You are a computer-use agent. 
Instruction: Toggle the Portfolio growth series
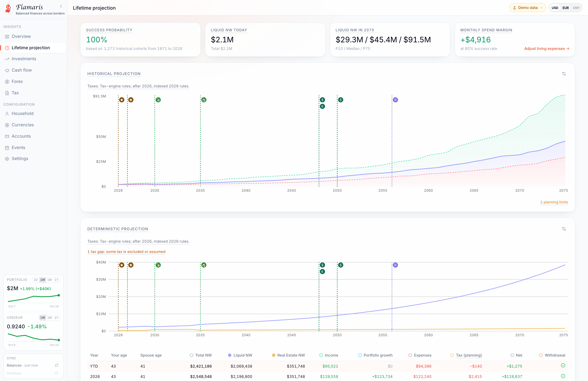[x=375, y=355]
